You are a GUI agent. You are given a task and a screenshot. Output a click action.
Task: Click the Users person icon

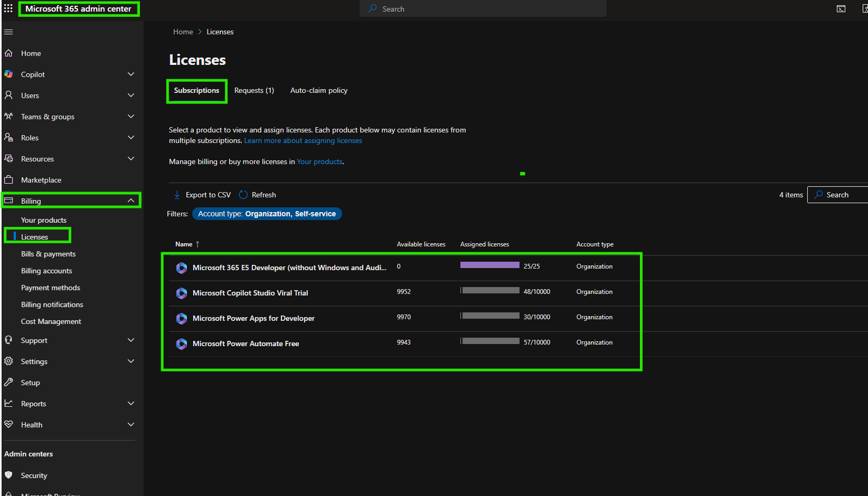8,96
